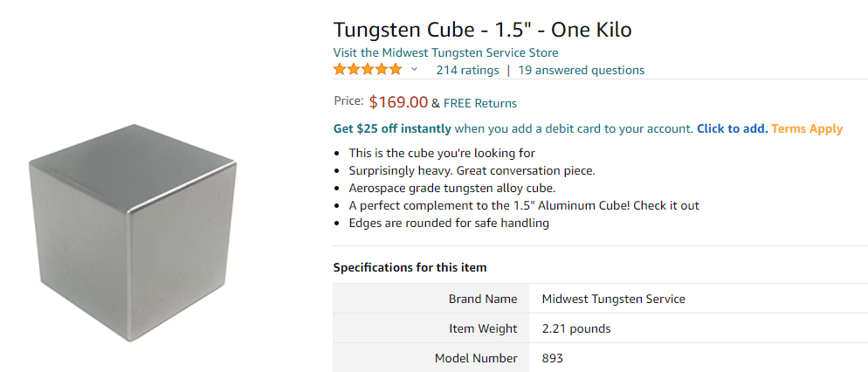
Task: Open the Terms Apply link
Action: click(x=807, y=128)
